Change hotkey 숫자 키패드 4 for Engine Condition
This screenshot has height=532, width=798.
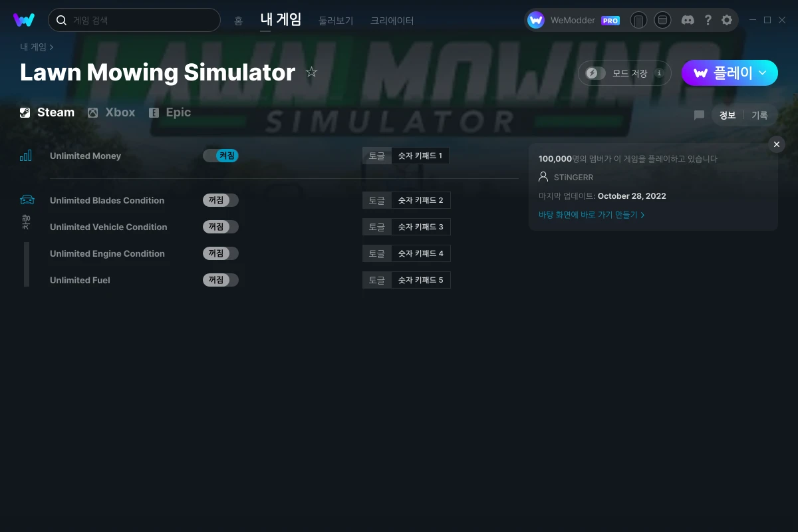click(421, 253)
